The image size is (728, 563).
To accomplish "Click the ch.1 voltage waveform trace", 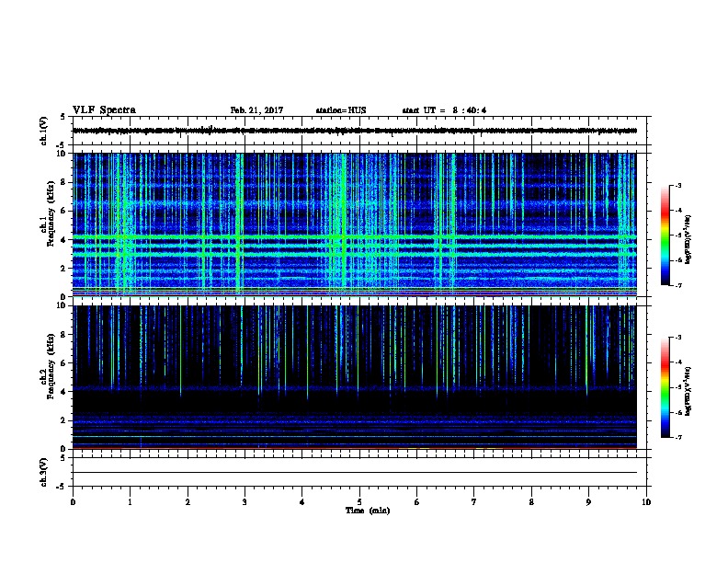I will click(355, 131).
